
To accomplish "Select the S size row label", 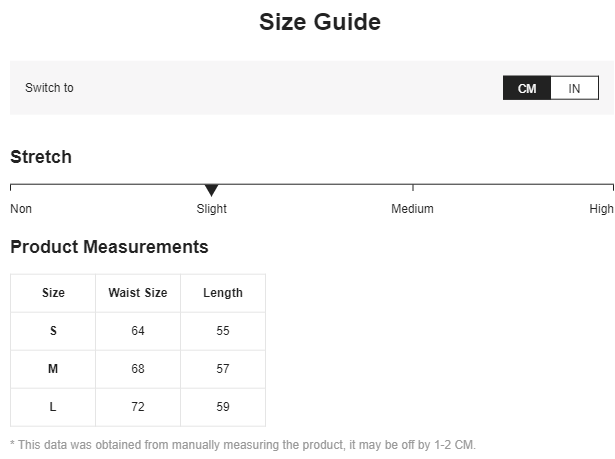I will (53, 331).
